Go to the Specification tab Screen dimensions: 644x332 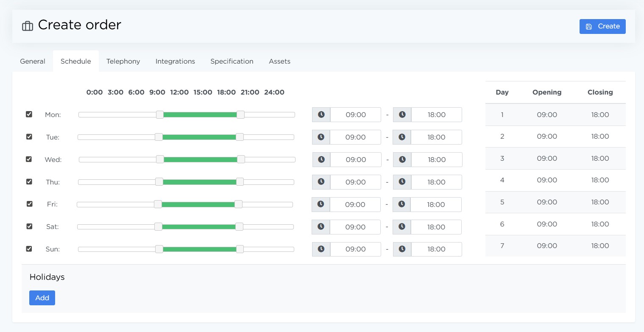pyautogui.click(x=232, y=61)
